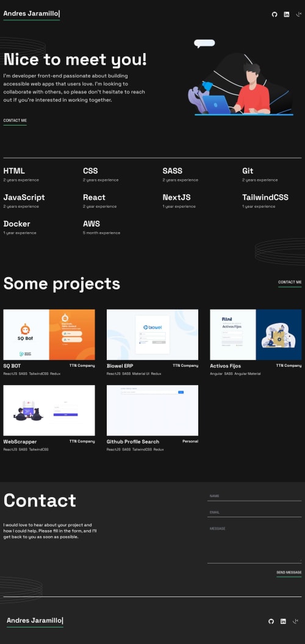Send the message with SEND MESSAGE
This screenshot has width=305, height=644.
coord(289,573)
